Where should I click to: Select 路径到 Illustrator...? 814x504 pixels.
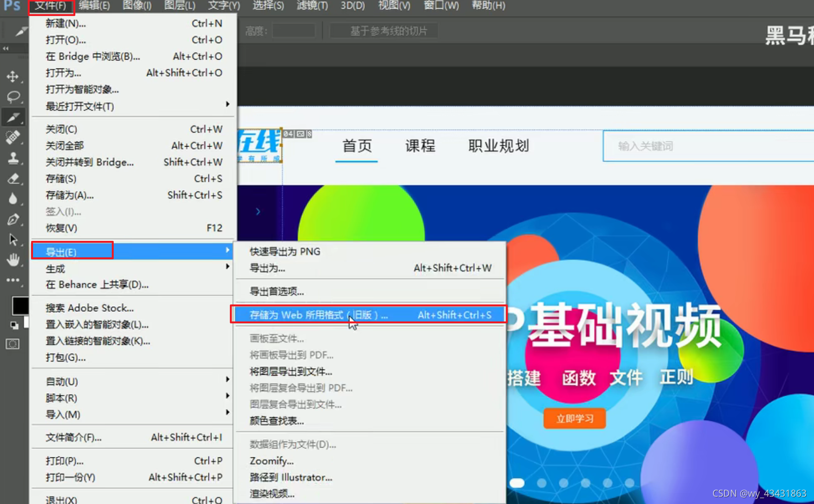point(370,477)
